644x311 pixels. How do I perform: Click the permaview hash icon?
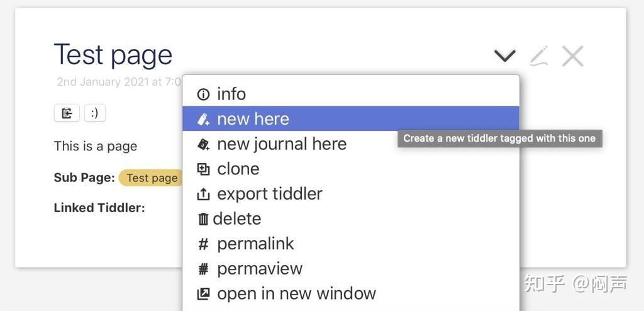203,269
